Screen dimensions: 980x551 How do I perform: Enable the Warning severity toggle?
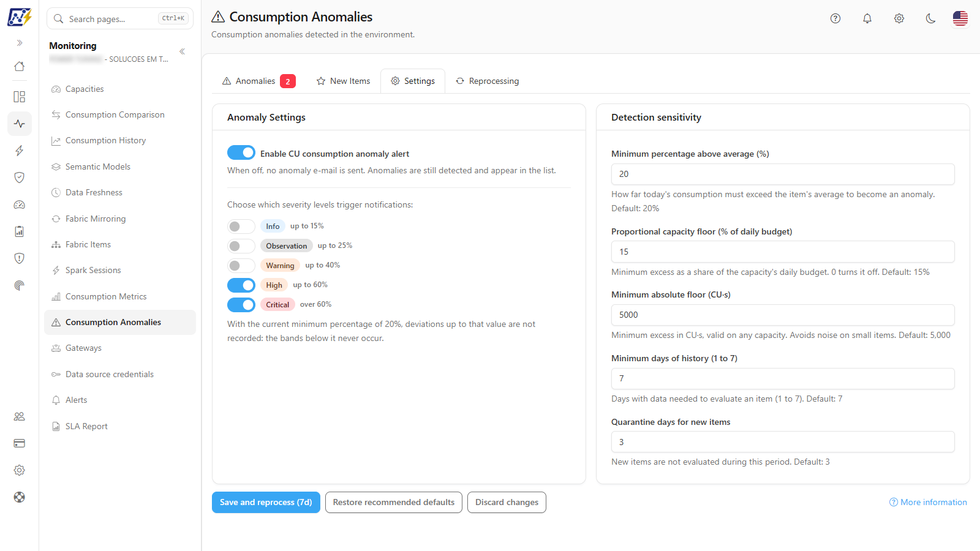coord(241,266)
